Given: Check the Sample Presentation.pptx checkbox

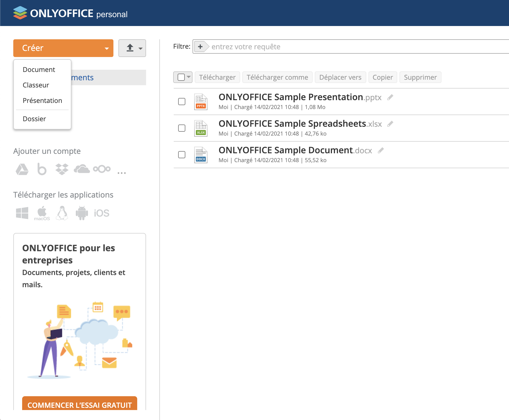Looking at the screenshot, I should 182,102.
